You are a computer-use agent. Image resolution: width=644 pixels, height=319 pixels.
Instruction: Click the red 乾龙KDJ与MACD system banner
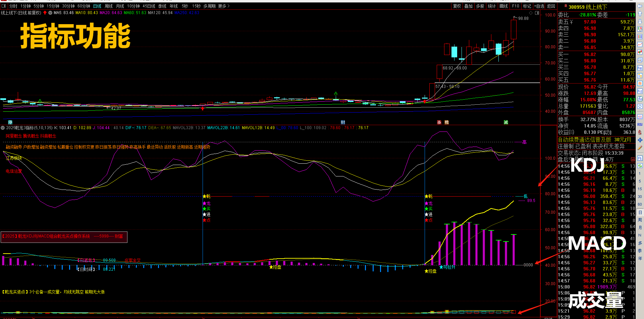[64, 236]
